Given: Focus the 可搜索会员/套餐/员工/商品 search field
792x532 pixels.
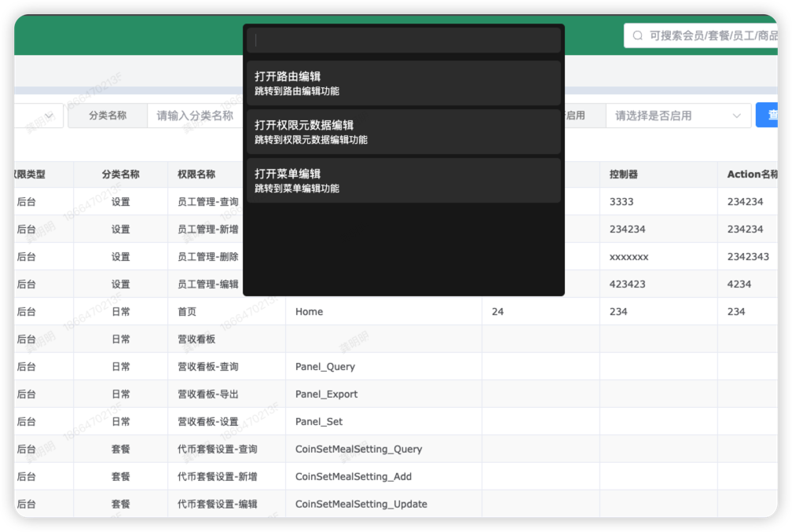Looking at the screenshot, I should coord(711,36).
